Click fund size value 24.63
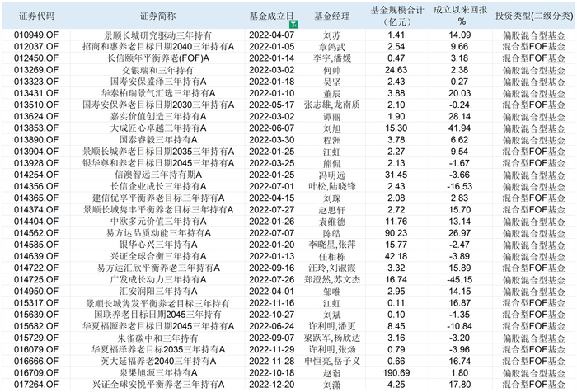 point(396,70)
